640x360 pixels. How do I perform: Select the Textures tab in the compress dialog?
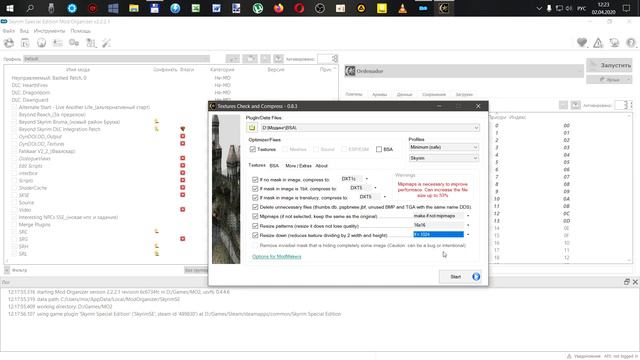[257, 165]
